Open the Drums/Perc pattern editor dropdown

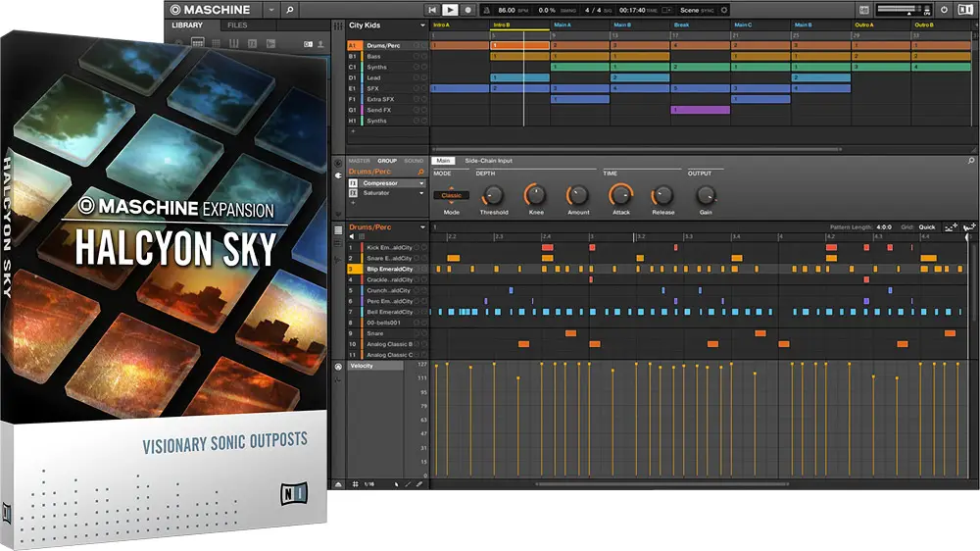(422, 227)
